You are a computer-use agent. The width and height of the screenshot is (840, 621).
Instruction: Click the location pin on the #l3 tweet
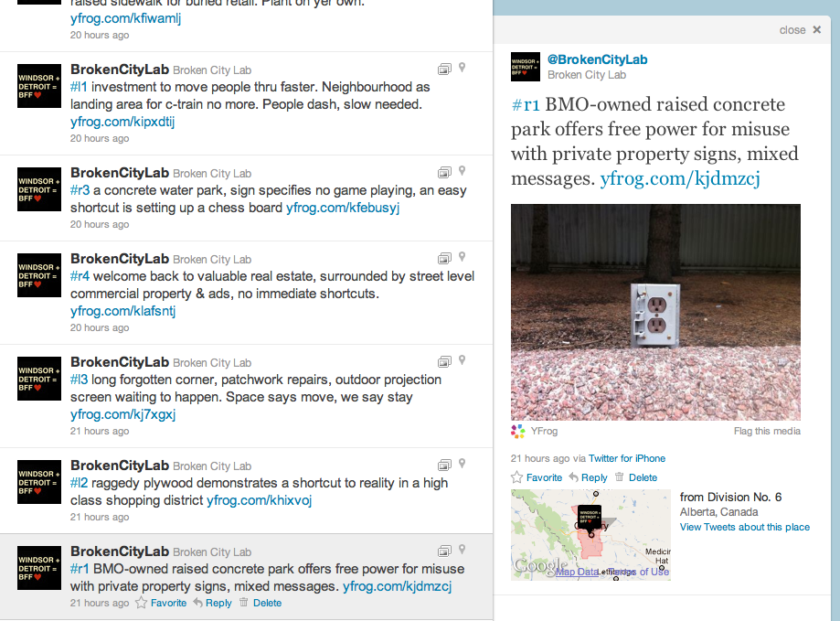click(x=462, y=360)
